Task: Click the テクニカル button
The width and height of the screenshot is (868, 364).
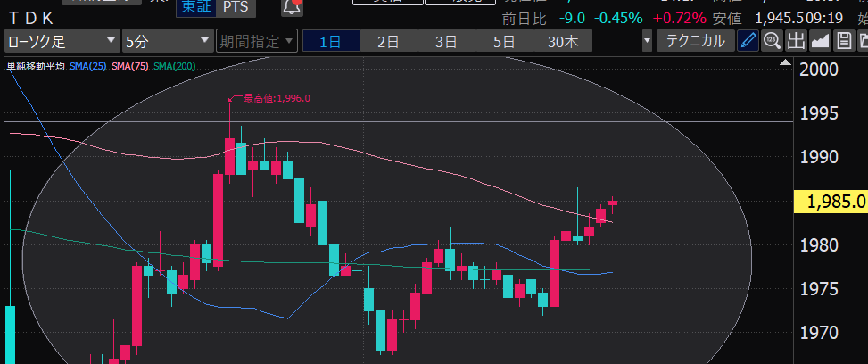Action: click(x=696, y=41)
